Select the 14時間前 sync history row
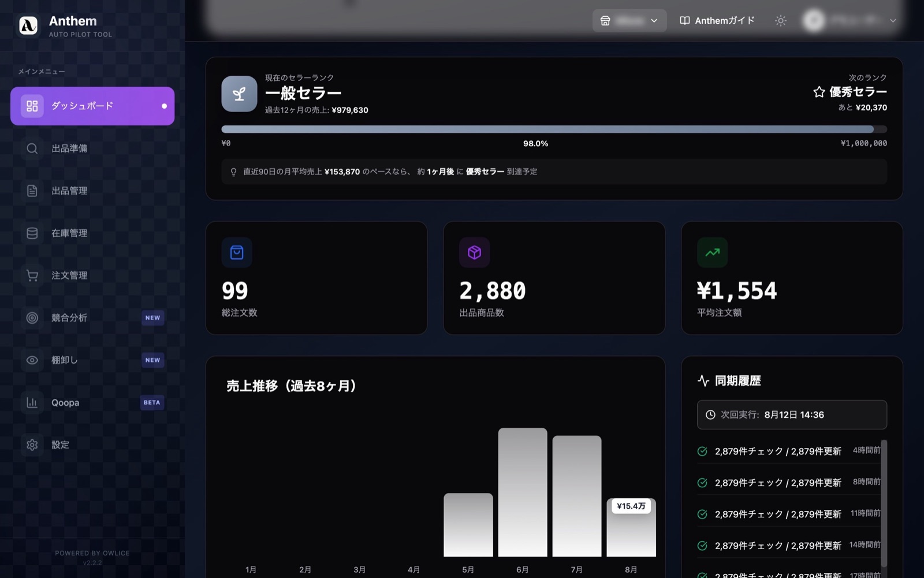 click(x=789, y=546)
